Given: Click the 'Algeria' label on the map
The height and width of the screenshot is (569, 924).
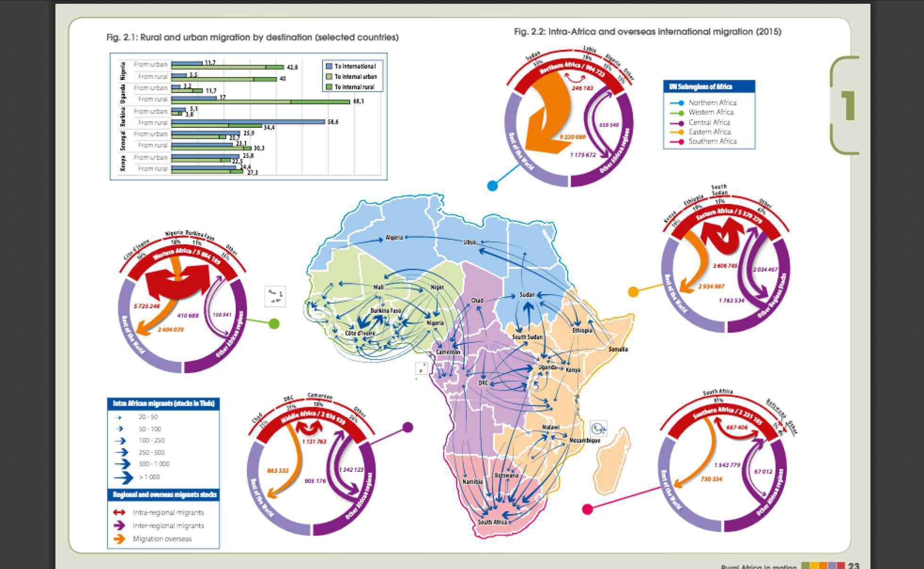Looking at the screenshot, I should pyautogui.click(x=394, y=237).
